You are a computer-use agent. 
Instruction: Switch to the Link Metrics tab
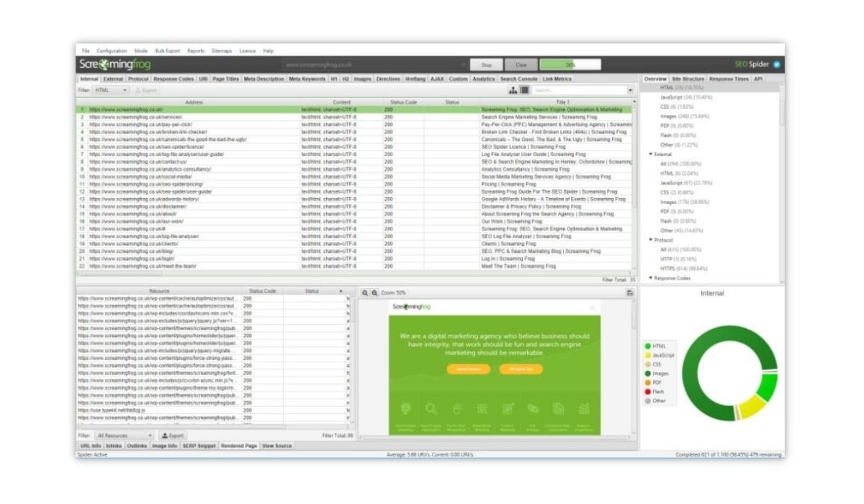557,79
